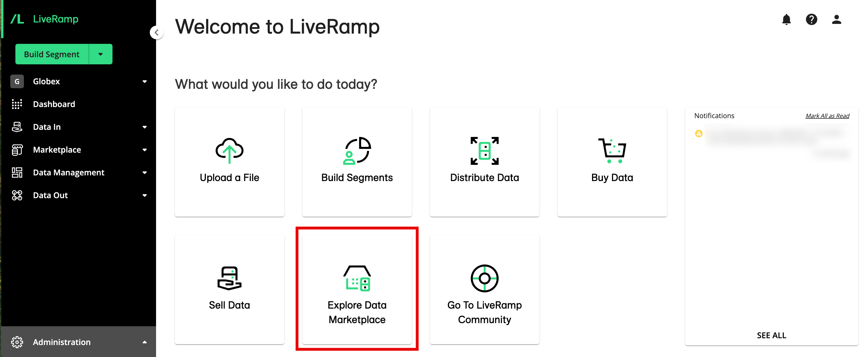
Task: Click the LiveRamp logo in sidebar
Action: (x=17, y=19)
